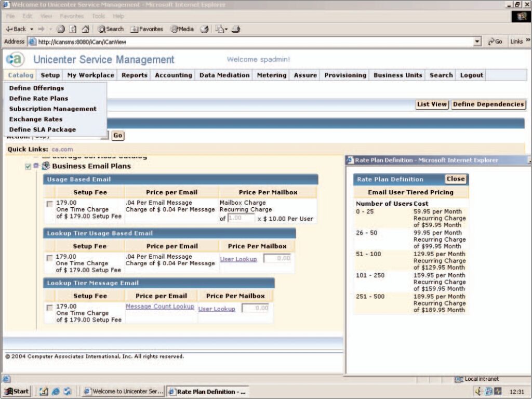Click the "Email User Tiered Pricing" heading
Viewport: 532px width, 399px height.
coord(410,192)
